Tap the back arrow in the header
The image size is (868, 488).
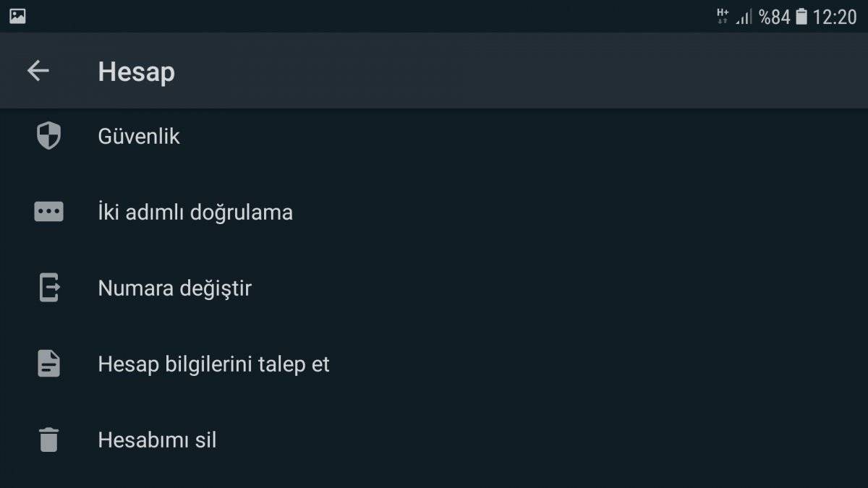pos(38,71)
